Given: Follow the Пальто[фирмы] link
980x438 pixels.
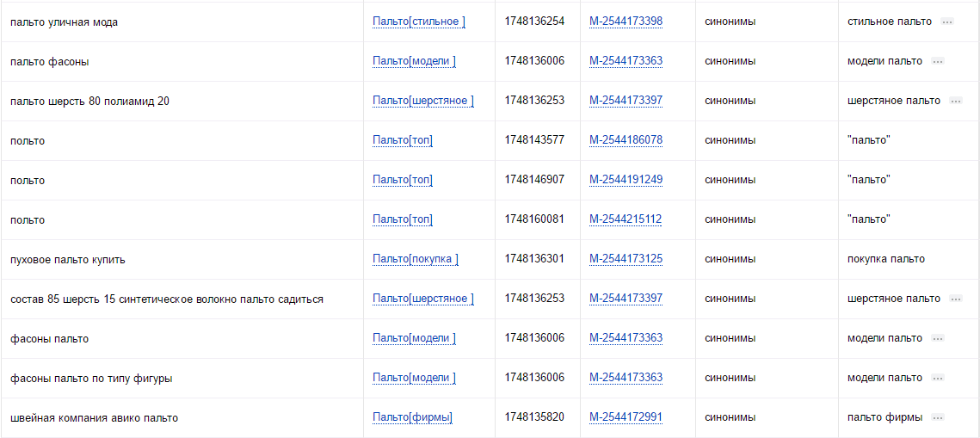Looking at the screenshot, I should [412, 417].
